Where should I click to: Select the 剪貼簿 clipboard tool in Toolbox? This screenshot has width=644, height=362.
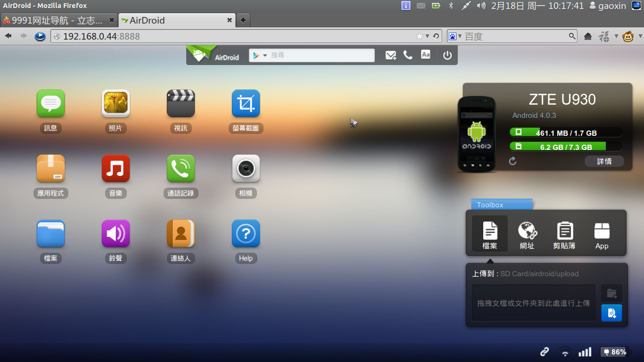[564, 235]
